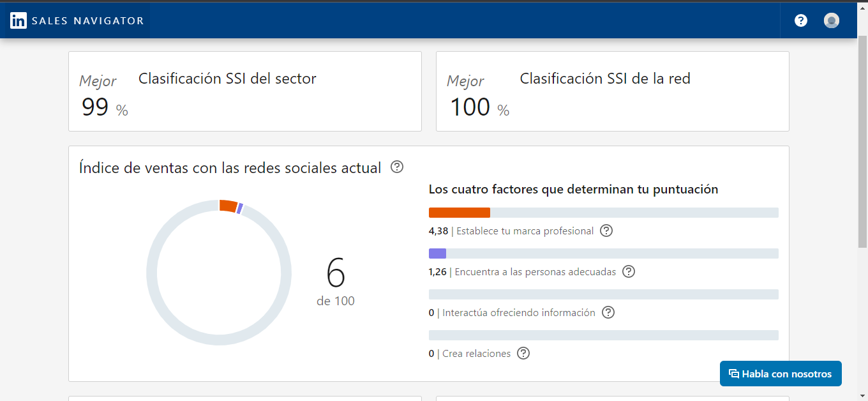Image resolution: width=868 pixels, height=401 pixels.
Task: Click the 'Interactúa ofreciendo información' label
Action: (519, 313)
